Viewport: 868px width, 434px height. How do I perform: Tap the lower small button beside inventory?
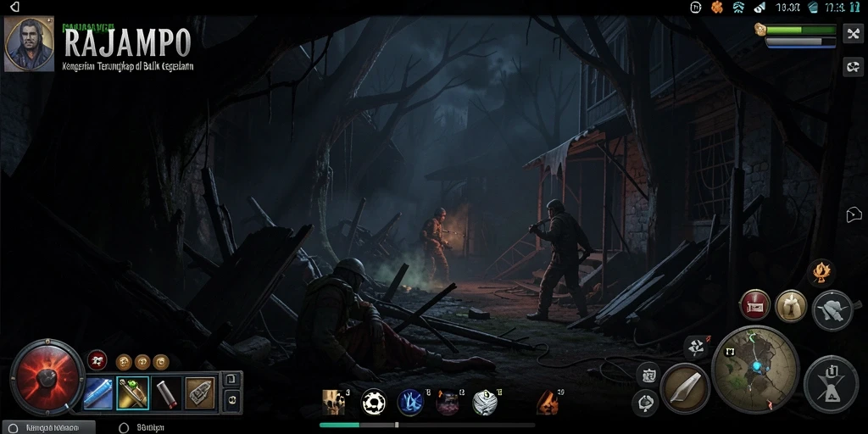[232, 398]
